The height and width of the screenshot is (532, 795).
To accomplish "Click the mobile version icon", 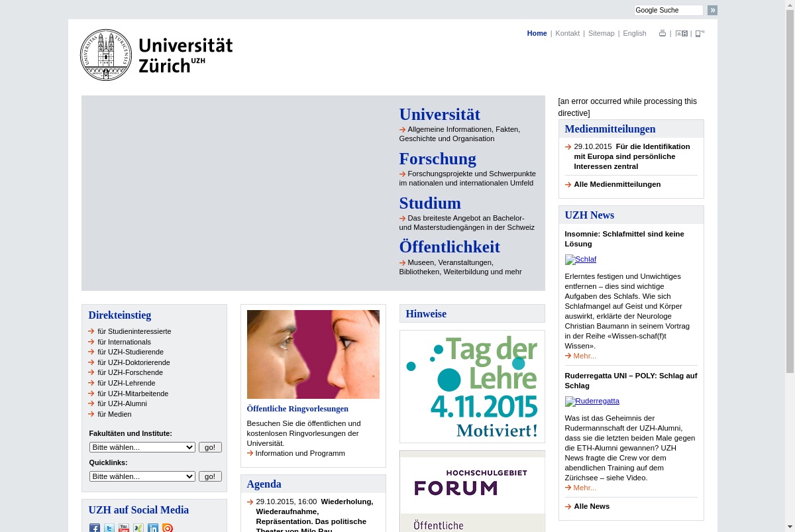I will pos(700,33).
